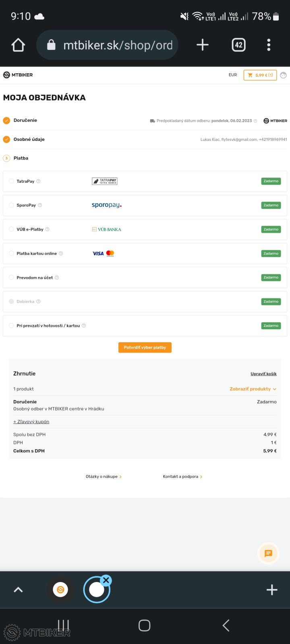The image size is (290, 644).
Task: Open the tab switcher showing 42 tabs
Action: (238, 45)
